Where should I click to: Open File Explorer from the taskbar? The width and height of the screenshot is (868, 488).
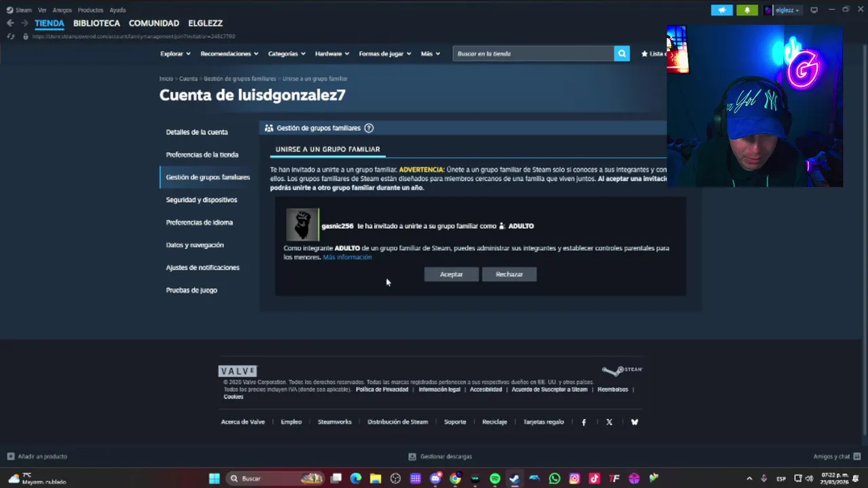375,479
